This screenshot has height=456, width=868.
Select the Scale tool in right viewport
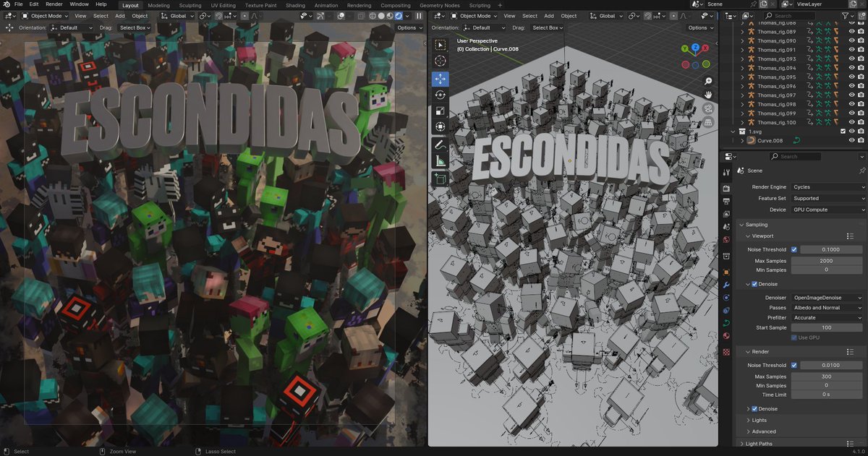(440, 111)
